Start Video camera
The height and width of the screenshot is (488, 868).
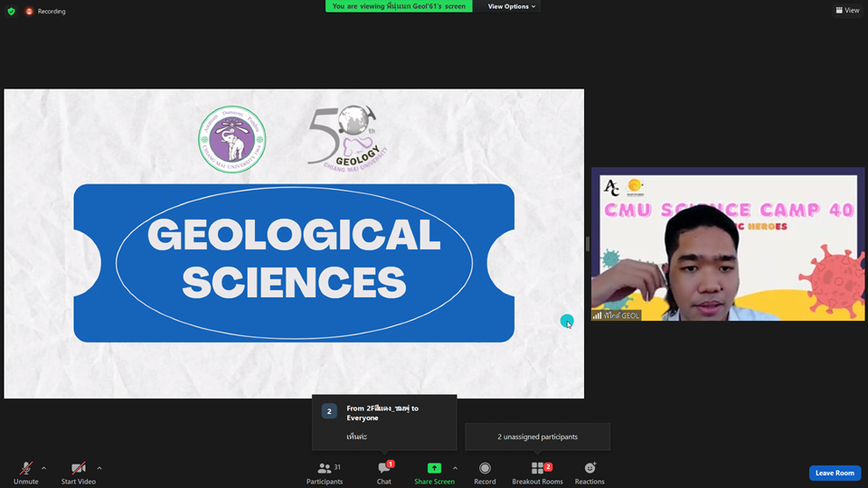(78, 471)
